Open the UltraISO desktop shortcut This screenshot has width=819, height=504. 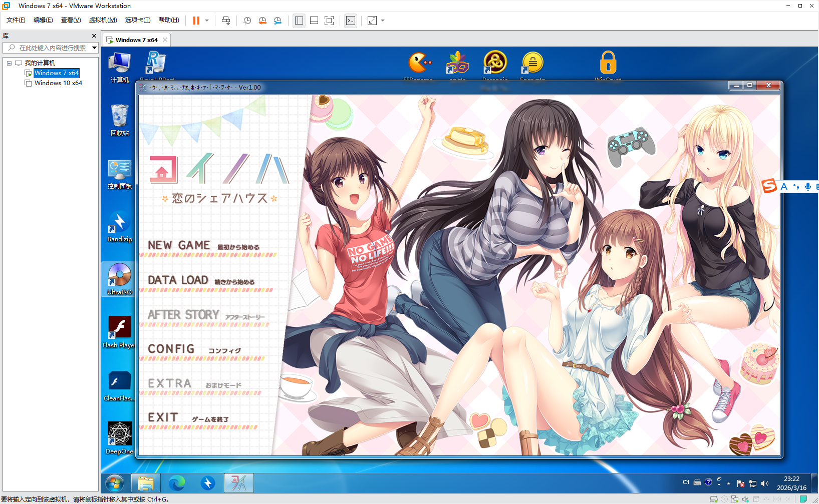119,279
